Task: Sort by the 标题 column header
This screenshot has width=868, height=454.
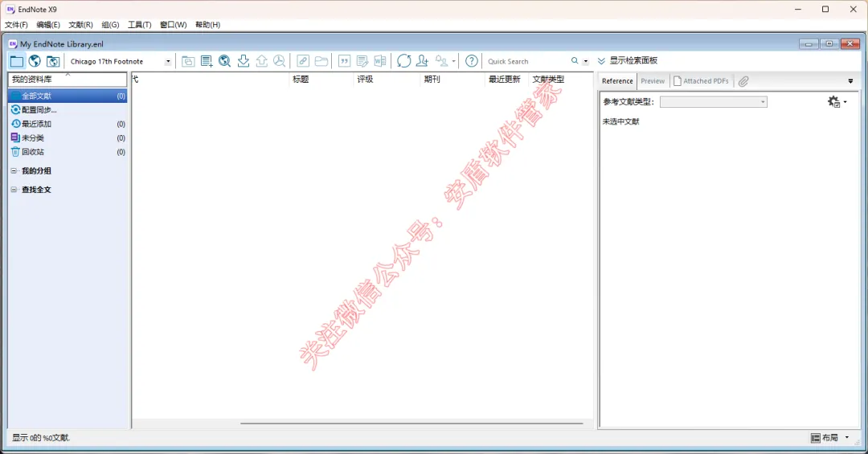Action: point(321,80)
